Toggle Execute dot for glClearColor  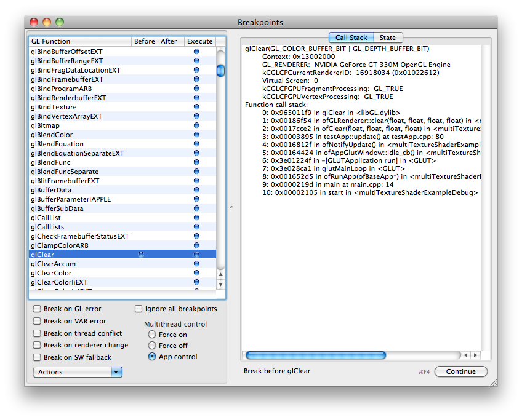coord(196,273)
